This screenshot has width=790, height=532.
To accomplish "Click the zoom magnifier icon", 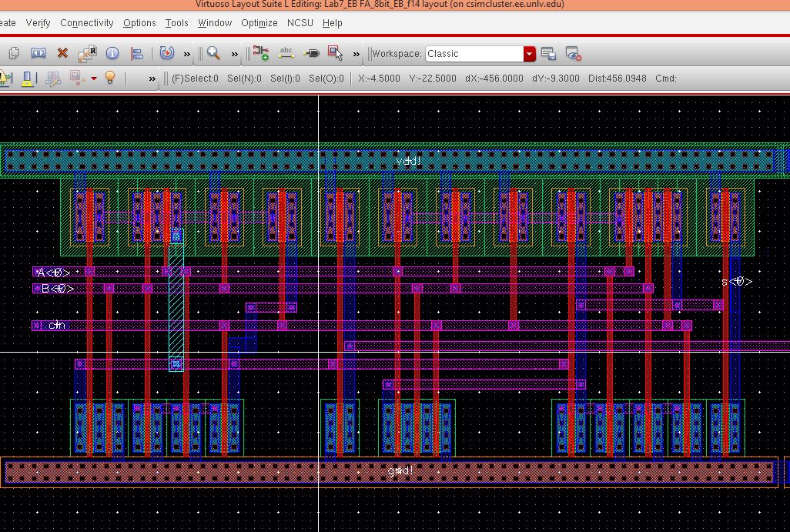I will pos(213,53).
